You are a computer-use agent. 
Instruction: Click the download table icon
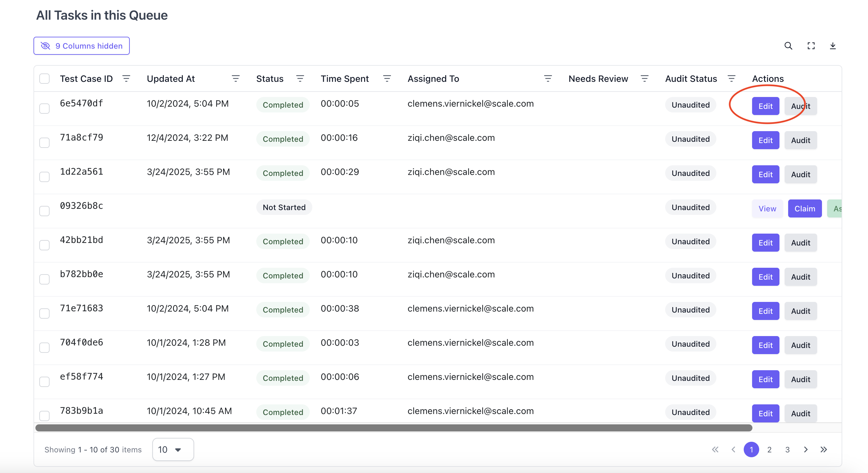click(833, 46)
